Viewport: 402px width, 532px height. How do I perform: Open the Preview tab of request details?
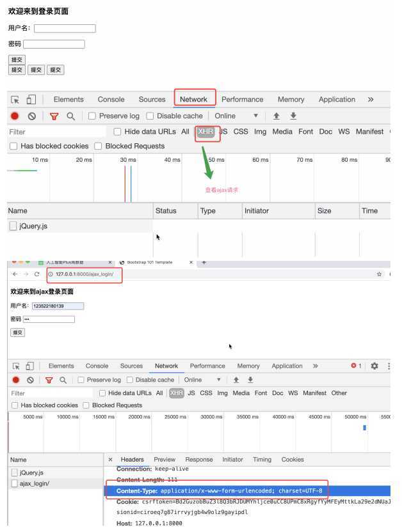[165, 459]
